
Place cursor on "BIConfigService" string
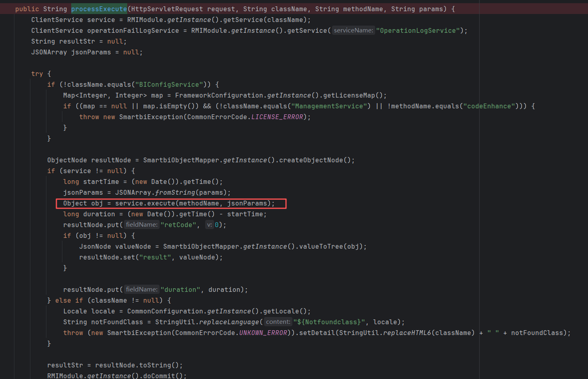169,84
